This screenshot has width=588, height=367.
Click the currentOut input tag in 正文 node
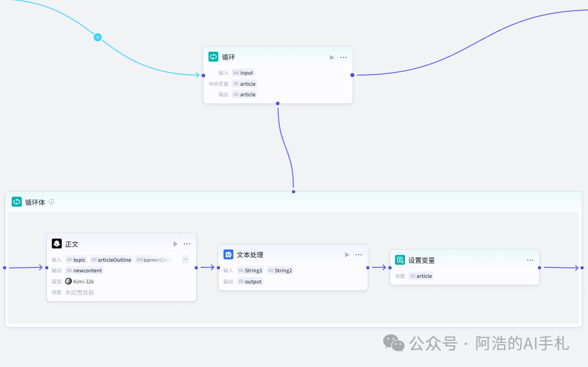(x=155, y=260)
